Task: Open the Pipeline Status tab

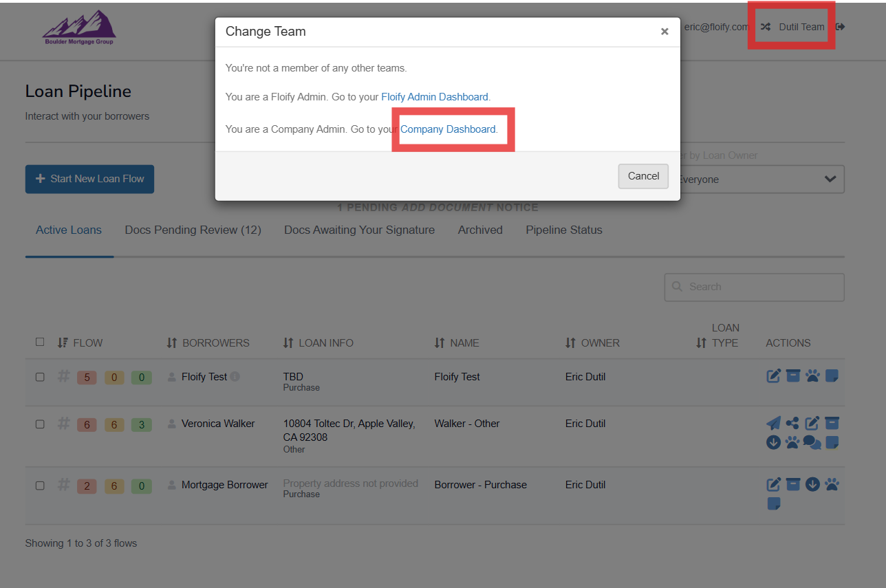Action: pyautogui.click(x=563, y=230)
